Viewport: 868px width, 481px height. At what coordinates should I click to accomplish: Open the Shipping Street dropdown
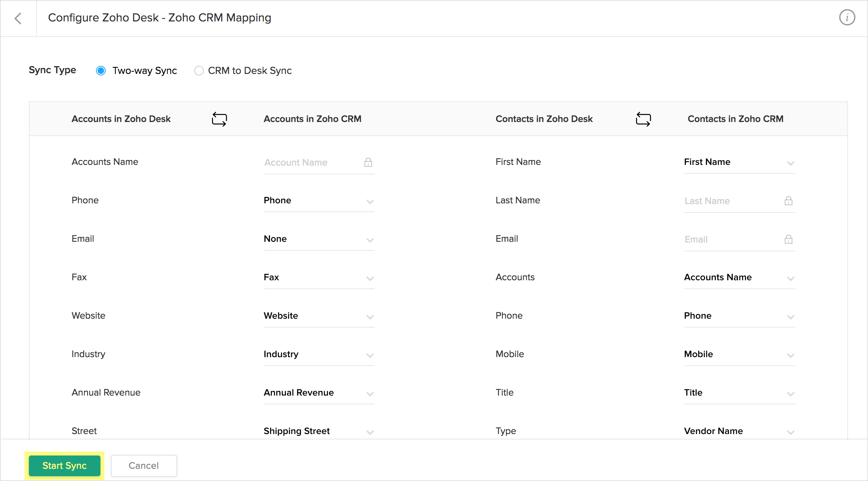pyautogui.click(x=318, y=431)
